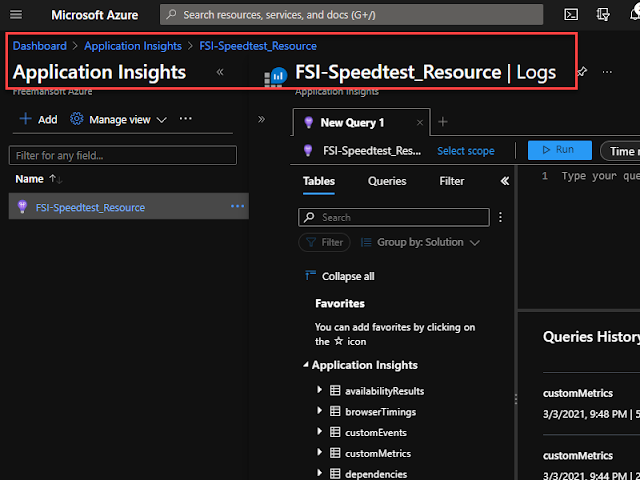Click the query editor line 1
640x480 pixels.
(x=600, y=176)
